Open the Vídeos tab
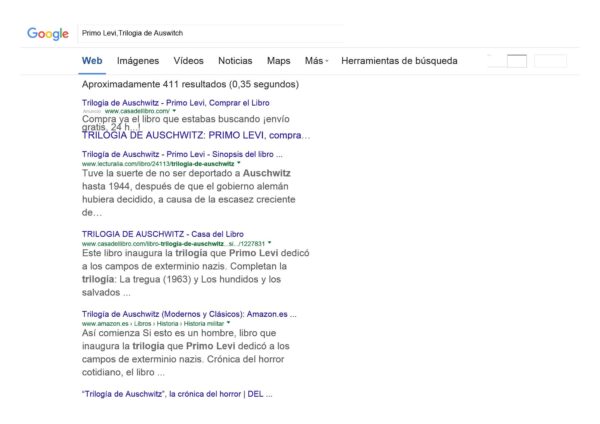Screen dimensions: 600x424 [188, 61]
